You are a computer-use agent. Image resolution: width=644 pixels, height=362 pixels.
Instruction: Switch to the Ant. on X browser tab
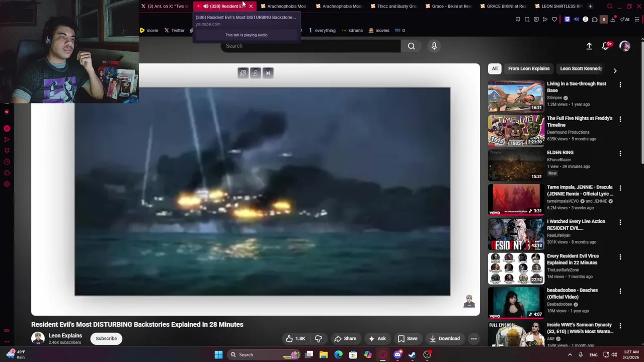pos(165,6)
